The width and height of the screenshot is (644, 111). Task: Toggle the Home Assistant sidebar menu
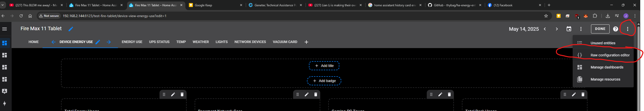click(5, 29)
